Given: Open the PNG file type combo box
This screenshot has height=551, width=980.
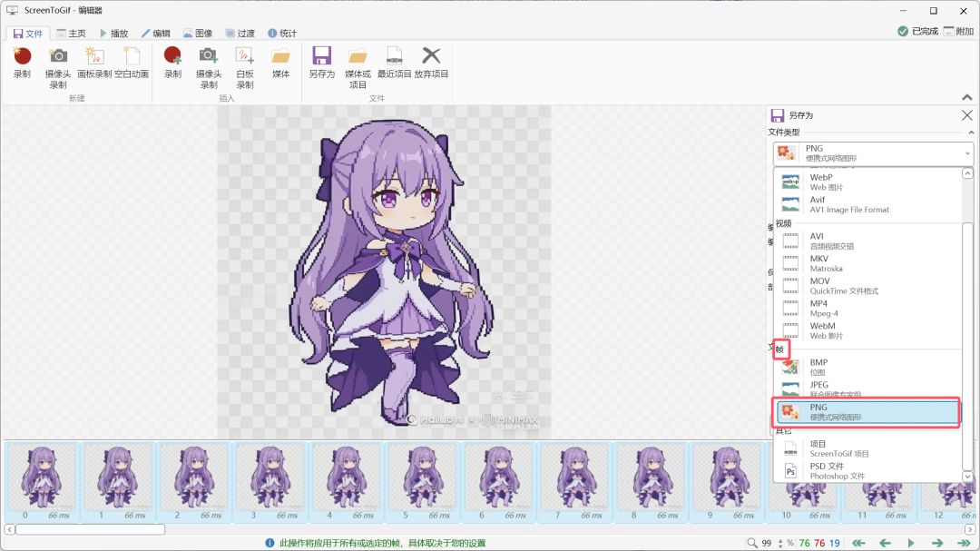Looking at the screenshot, I should tap(873, 153).
